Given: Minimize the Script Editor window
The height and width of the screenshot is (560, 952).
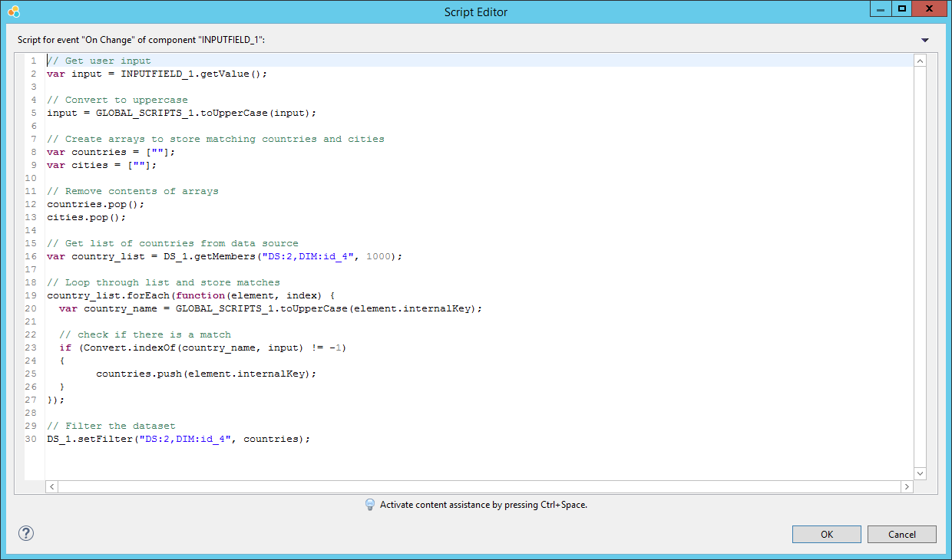Looking at the screenshot, I should pos(880,8).
